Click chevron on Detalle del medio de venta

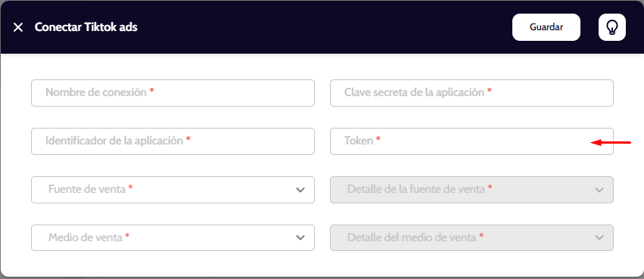(599, 238)
